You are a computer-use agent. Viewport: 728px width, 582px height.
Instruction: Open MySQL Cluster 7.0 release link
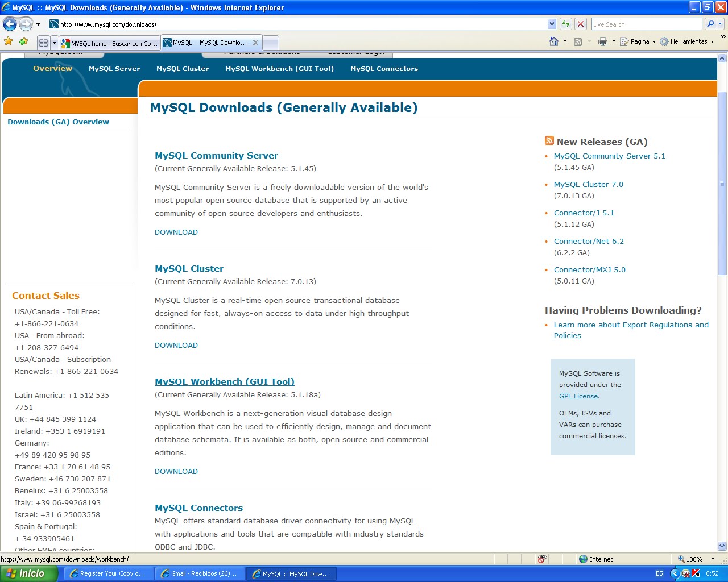(589, 184)
